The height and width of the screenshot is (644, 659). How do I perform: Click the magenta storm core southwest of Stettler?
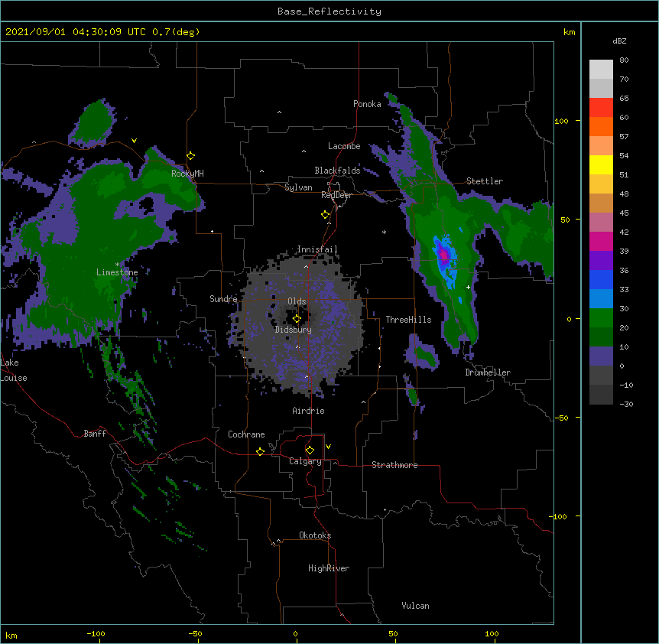[443, 255]
